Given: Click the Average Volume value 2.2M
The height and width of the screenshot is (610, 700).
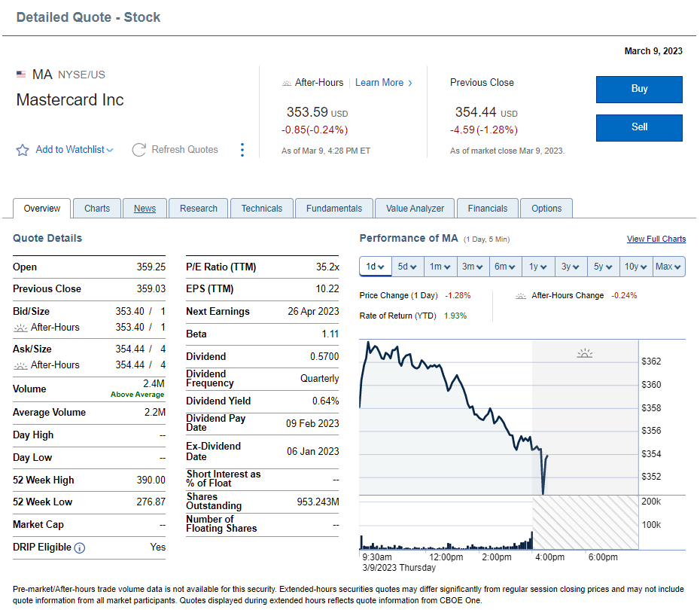Looking at the screenshot, I should [155, 412].
